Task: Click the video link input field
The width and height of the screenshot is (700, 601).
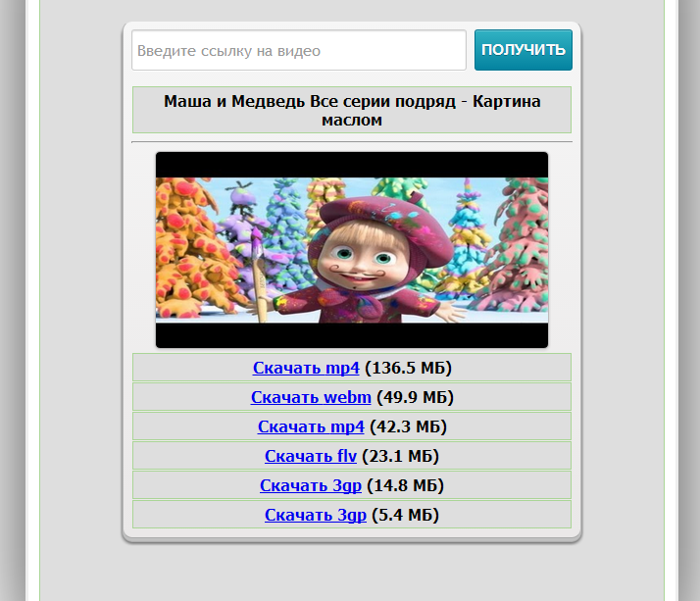Action: [x=298, y=50]
